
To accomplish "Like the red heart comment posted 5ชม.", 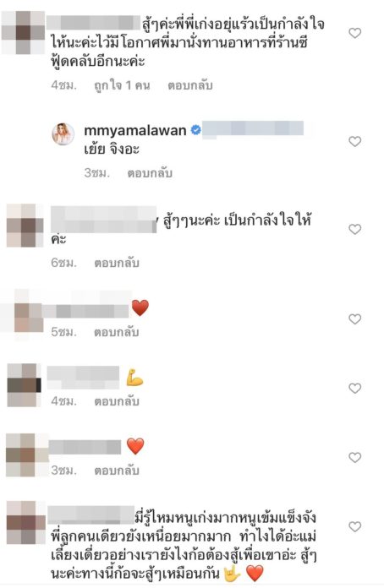I will [x=354, y=319].
